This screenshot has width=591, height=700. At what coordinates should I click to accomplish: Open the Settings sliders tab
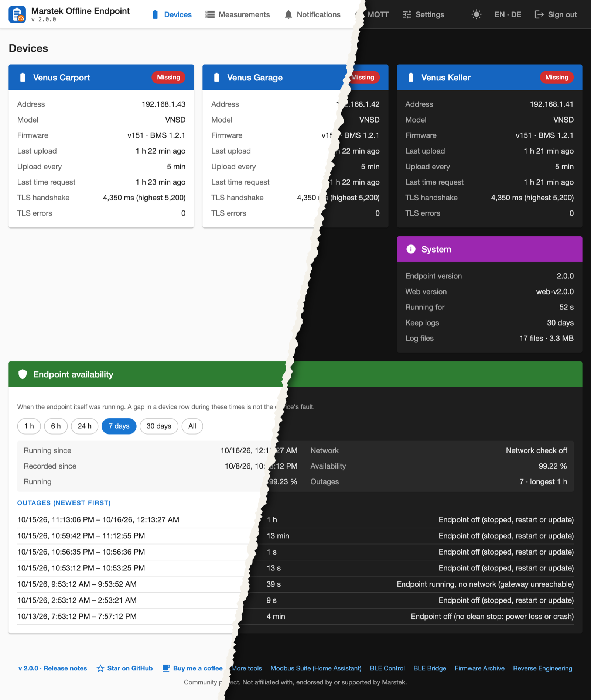(x=423, y=14)
